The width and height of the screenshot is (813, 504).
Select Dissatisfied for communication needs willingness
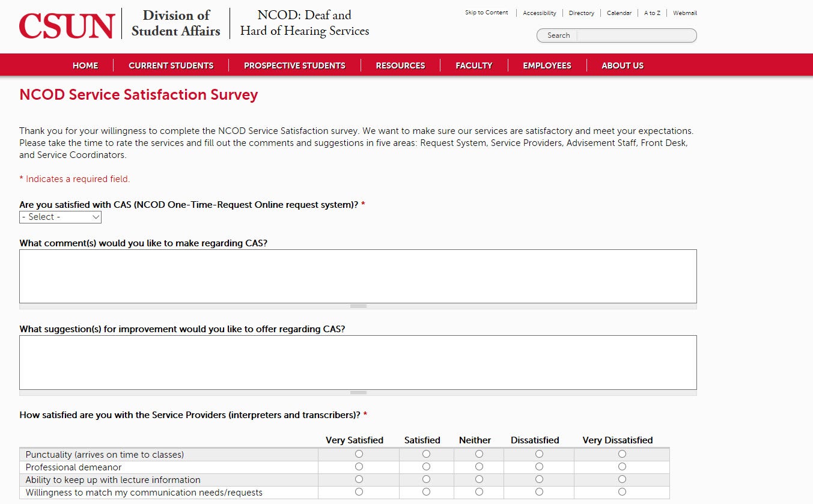[539, 492]
